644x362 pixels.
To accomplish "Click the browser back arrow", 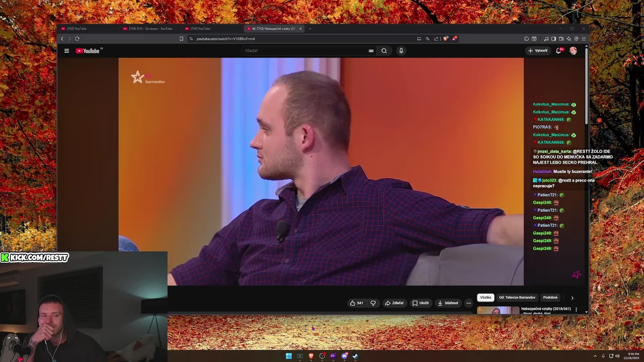I will [62, 39].
